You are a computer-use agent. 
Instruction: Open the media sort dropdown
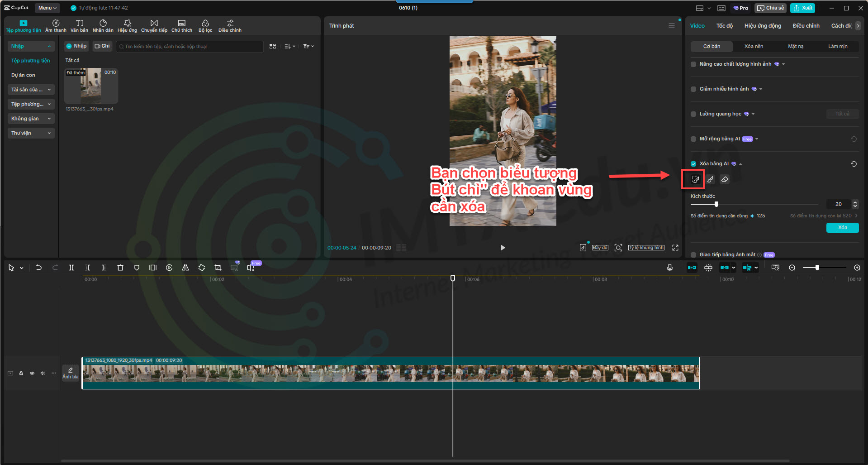pyautogui.click(x=290, y=46)
